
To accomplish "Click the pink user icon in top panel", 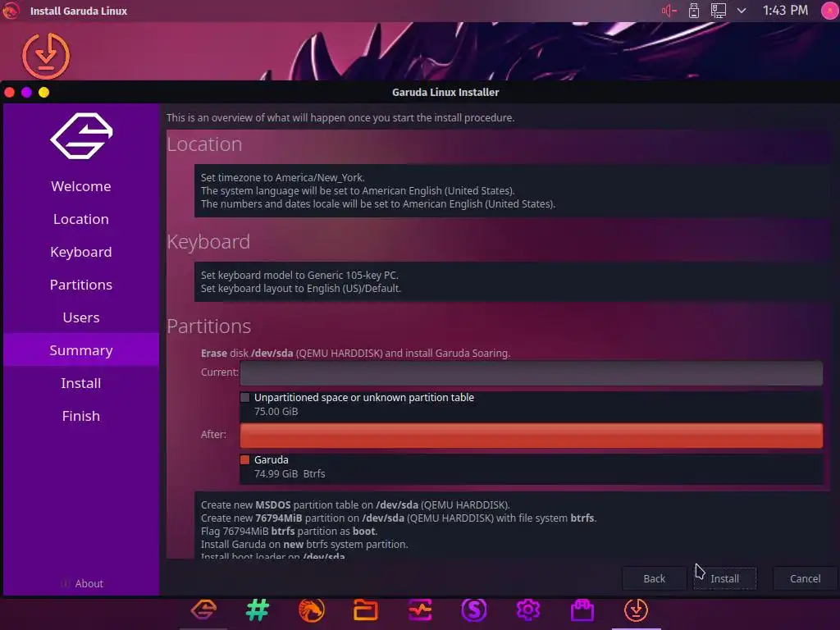I will pyautogui.click(x=829, y=11).
